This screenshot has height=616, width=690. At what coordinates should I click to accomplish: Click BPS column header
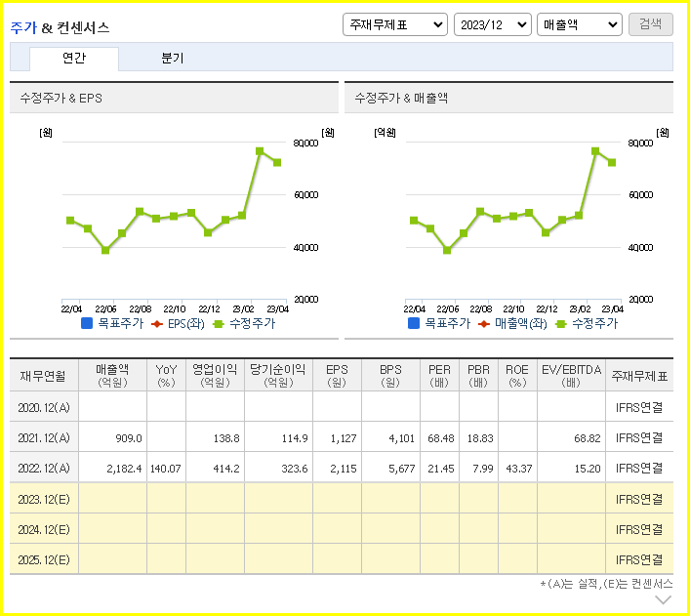pyautogui.click(x=390, y=376)
